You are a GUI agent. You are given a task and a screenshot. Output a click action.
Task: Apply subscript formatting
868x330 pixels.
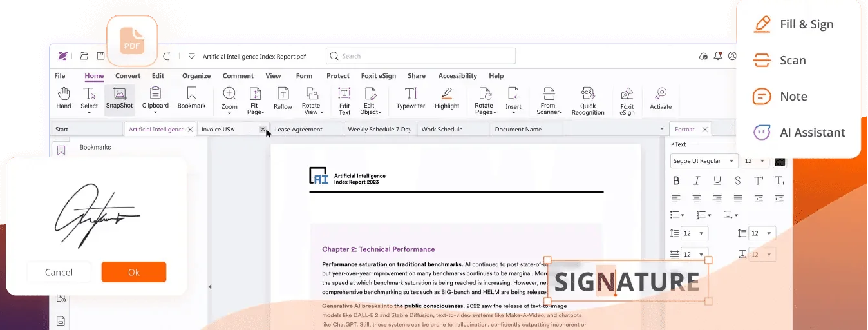tap(779, 180)
